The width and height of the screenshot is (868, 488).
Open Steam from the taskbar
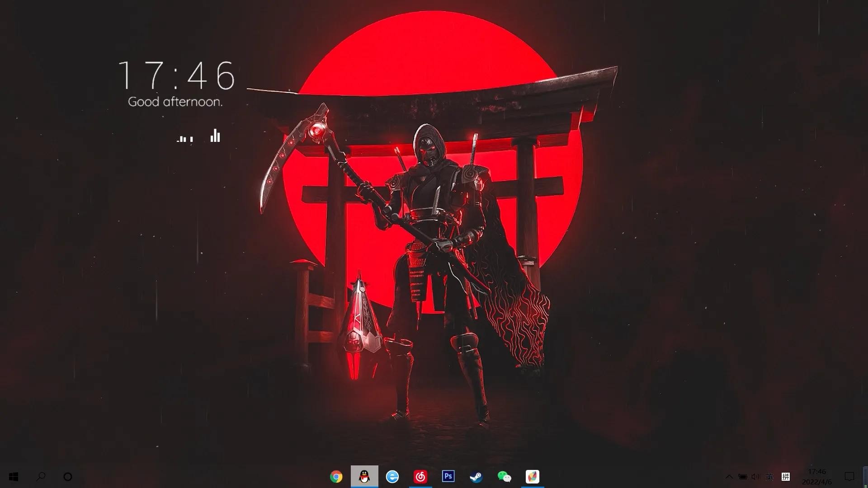(476, 477)
